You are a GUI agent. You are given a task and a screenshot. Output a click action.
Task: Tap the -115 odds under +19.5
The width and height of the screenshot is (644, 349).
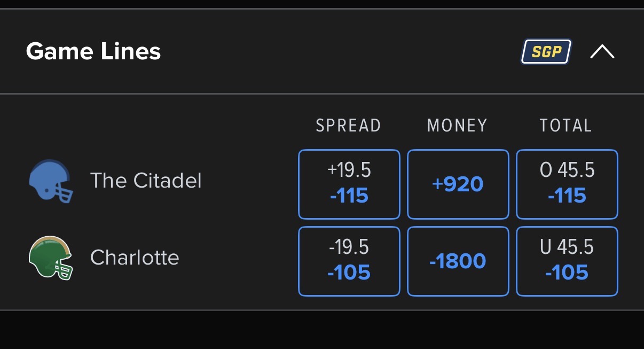[x=349, y=196]
